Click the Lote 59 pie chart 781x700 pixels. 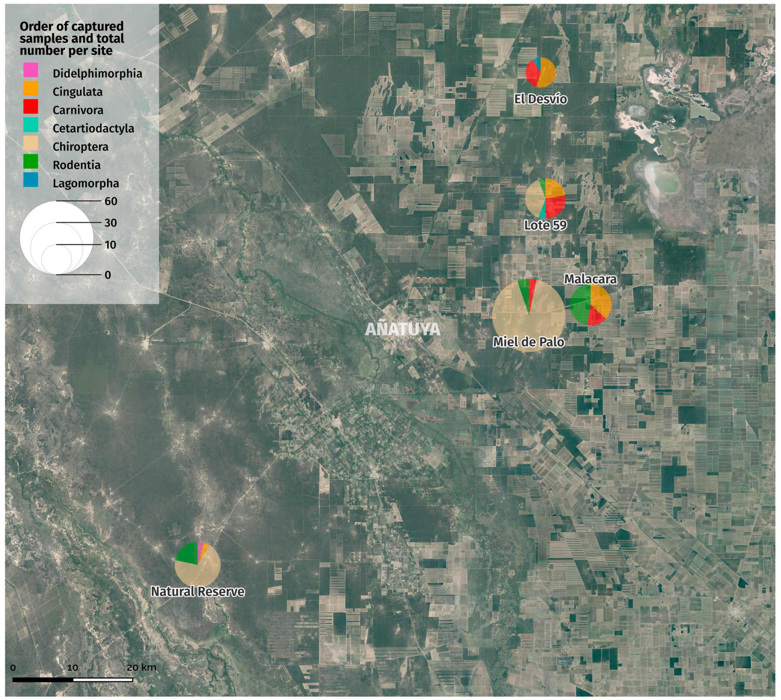click(x=545, y=199)
